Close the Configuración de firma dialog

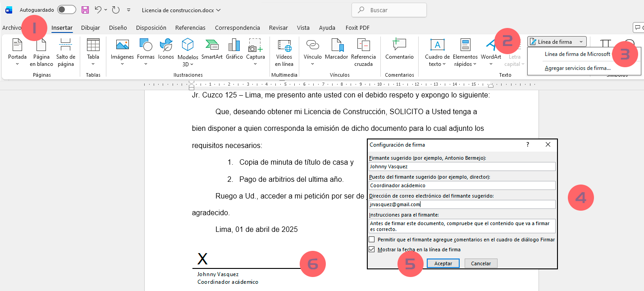point(548,145)
